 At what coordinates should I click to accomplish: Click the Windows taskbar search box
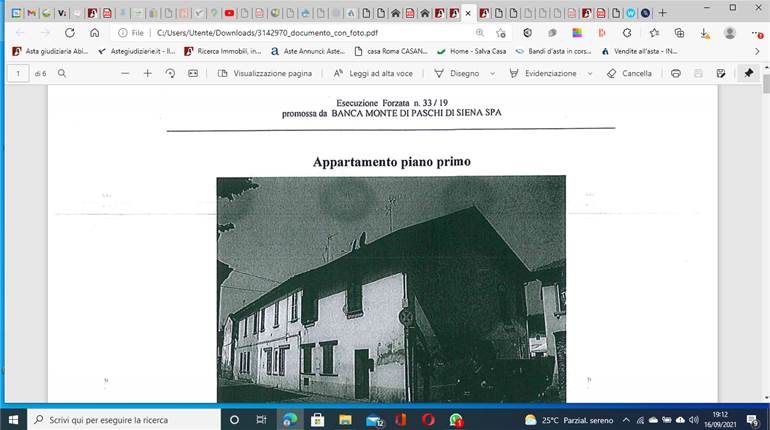click(123, 420)
